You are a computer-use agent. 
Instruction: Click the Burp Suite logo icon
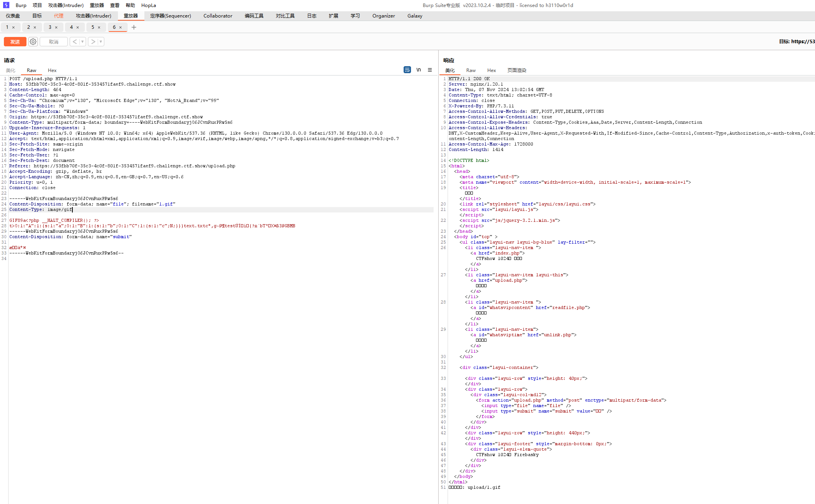(x=6, y=5)
